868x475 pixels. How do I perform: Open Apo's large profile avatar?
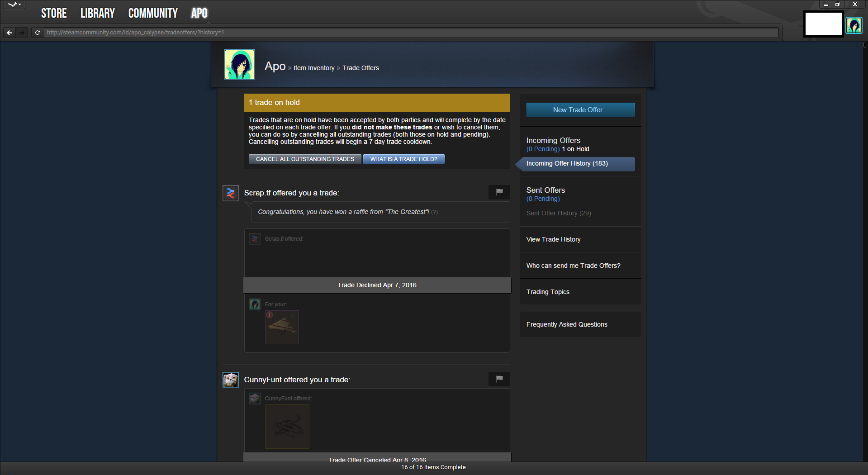(x=240, y=65)
